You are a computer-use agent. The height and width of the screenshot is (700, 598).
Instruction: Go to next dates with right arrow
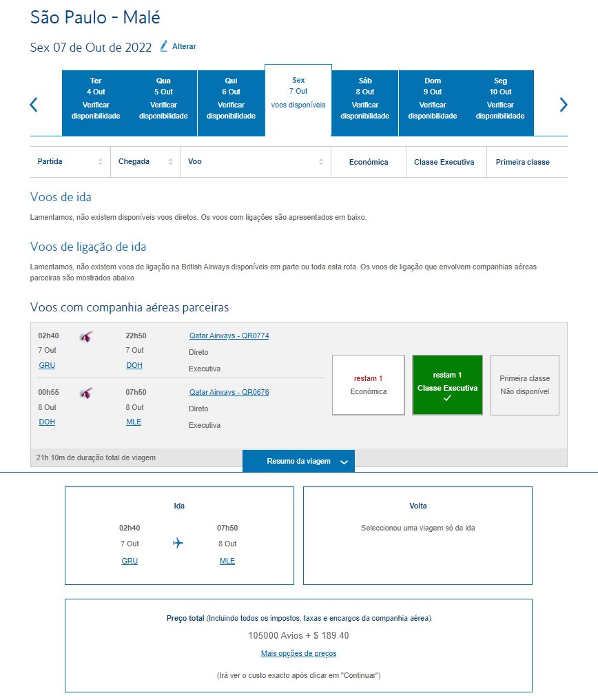tap(564, 105)
